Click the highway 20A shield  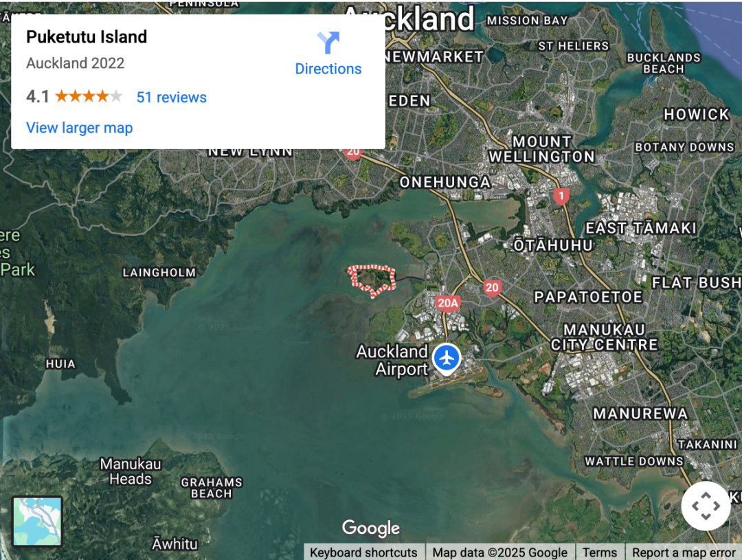click(448, 304)
